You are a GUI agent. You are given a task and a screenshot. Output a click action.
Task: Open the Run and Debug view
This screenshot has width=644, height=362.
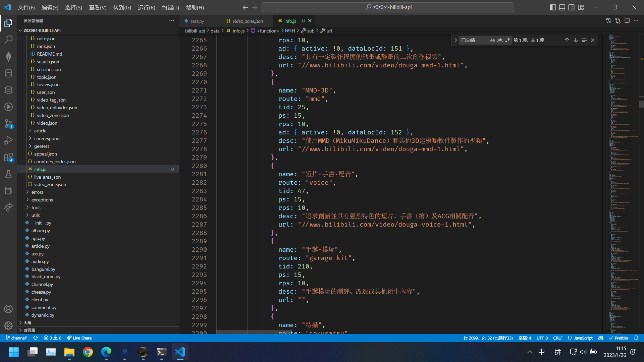pos(9,140)
